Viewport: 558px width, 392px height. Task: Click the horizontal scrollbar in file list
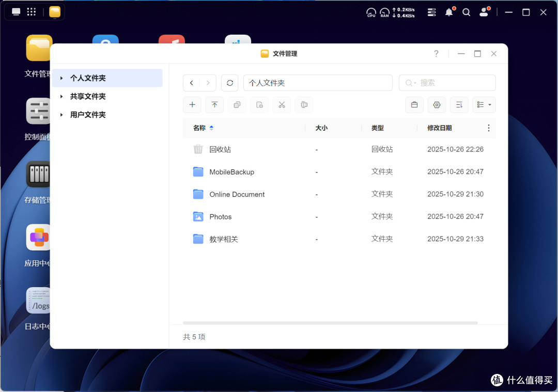(x=330, y=323)
